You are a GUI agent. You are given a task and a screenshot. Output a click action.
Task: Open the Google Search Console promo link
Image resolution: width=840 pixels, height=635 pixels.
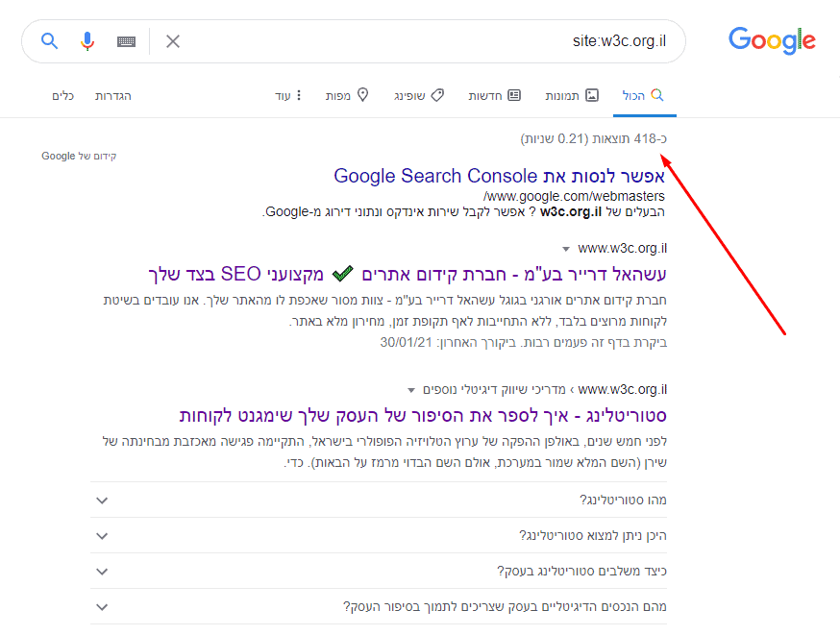pos(499,176)
